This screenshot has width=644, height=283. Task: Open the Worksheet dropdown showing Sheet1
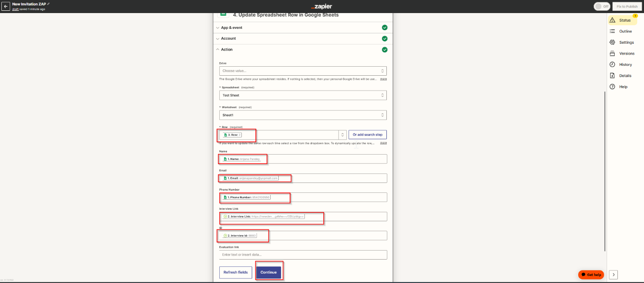303,115
